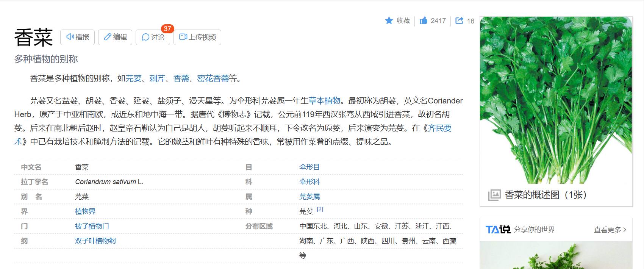Viewport: 644px width, 269px height.
Task: Click the thumbs-up like icon
Action: (x=423, y=20)
